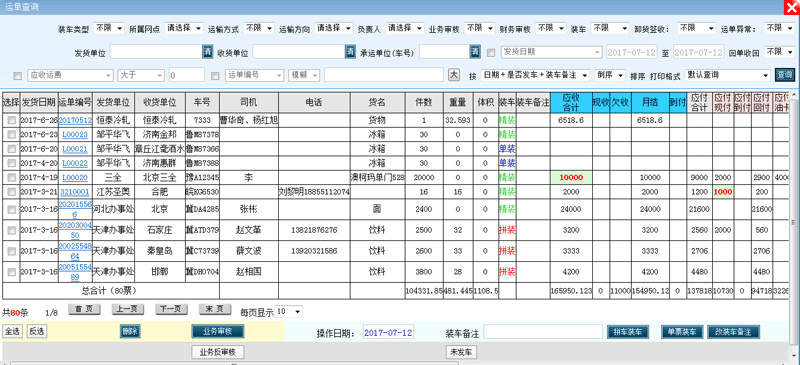This screenshot has height=365, width=800.
Task: Open waybill link L00020
Action: [76, 178]
